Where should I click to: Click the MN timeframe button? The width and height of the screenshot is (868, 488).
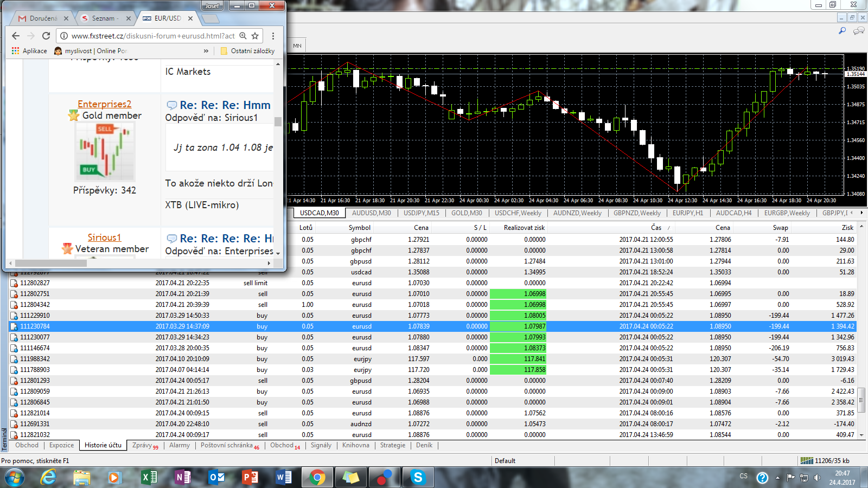pyautogui.click(x=297, y=46)
